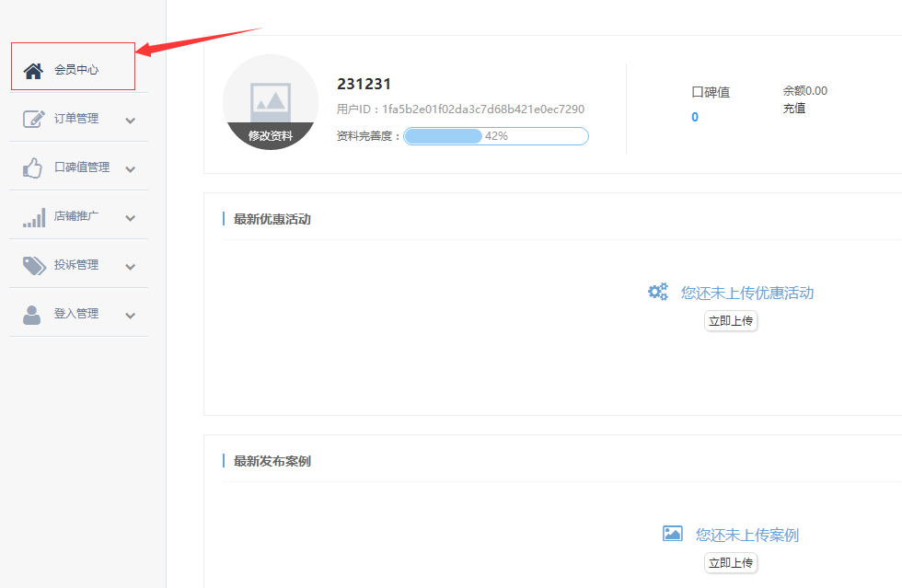
Task: Click the thumbs-up icon for 口碑值管理
Action: click(33, 167)
